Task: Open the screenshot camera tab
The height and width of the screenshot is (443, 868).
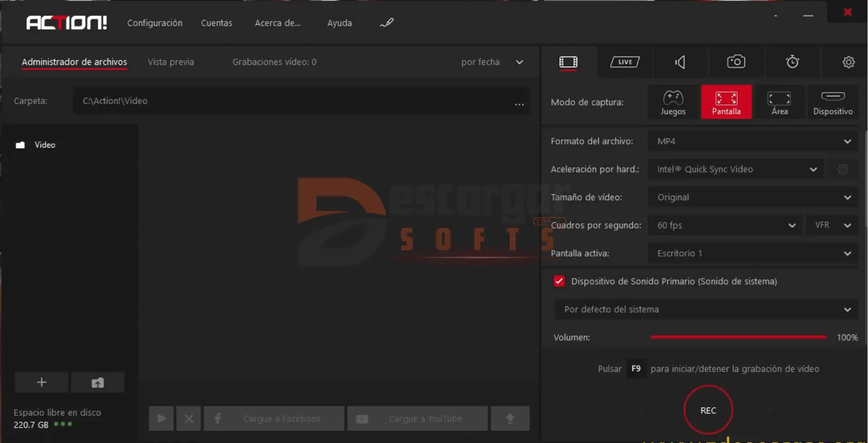Action: 736,61
